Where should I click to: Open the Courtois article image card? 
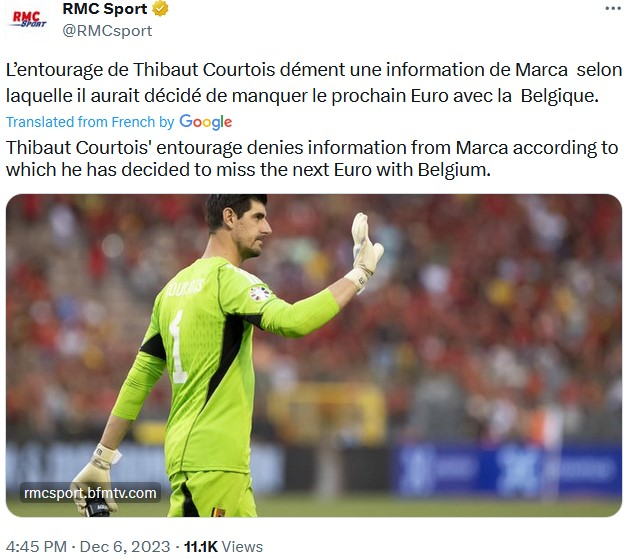tap(314, 355)
